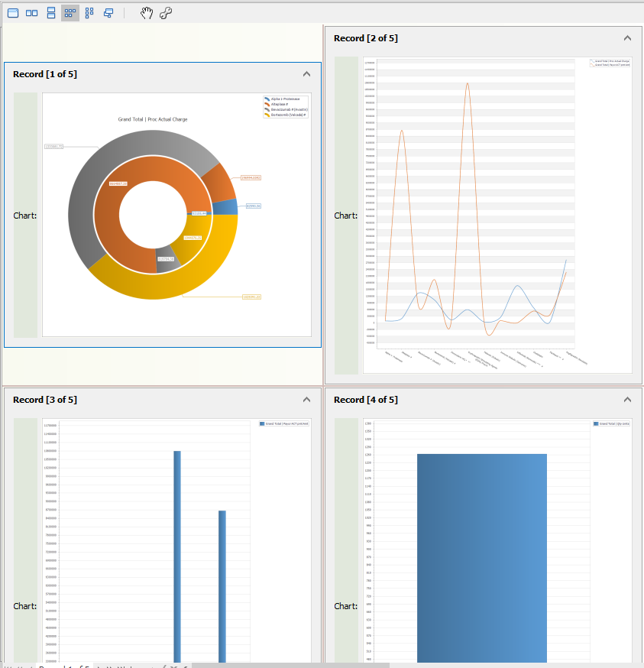Click the 'Chart:' label in Record 3
Image resolution: width=644 pixels, height=668 pixels.
tap(25, 606)
